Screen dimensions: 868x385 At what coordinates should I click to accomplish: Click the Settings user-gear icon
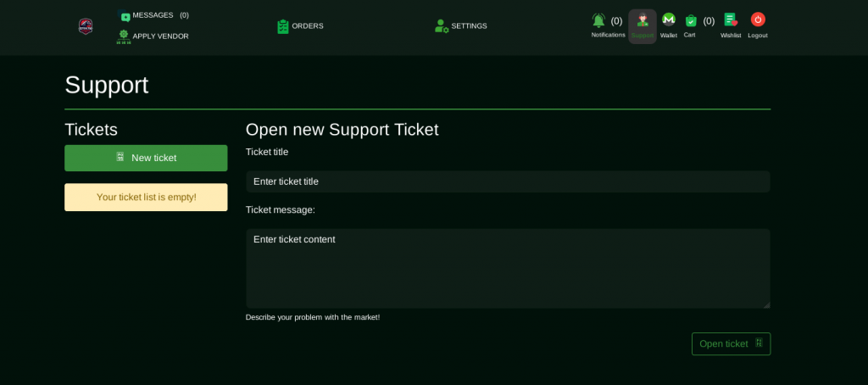point(442,26)
